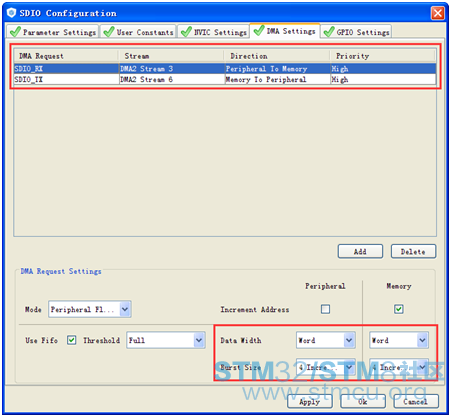Click the Priority column header

pos(383,56)
